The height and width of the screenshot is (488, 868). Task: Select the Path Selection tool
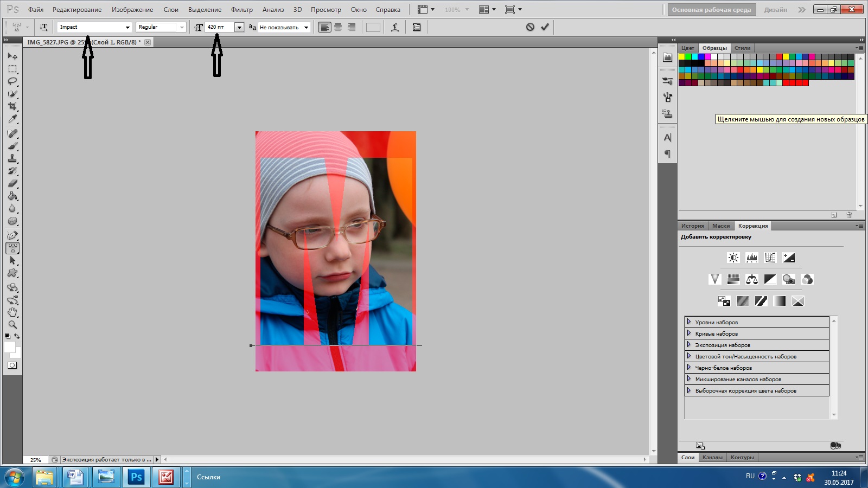12,260
